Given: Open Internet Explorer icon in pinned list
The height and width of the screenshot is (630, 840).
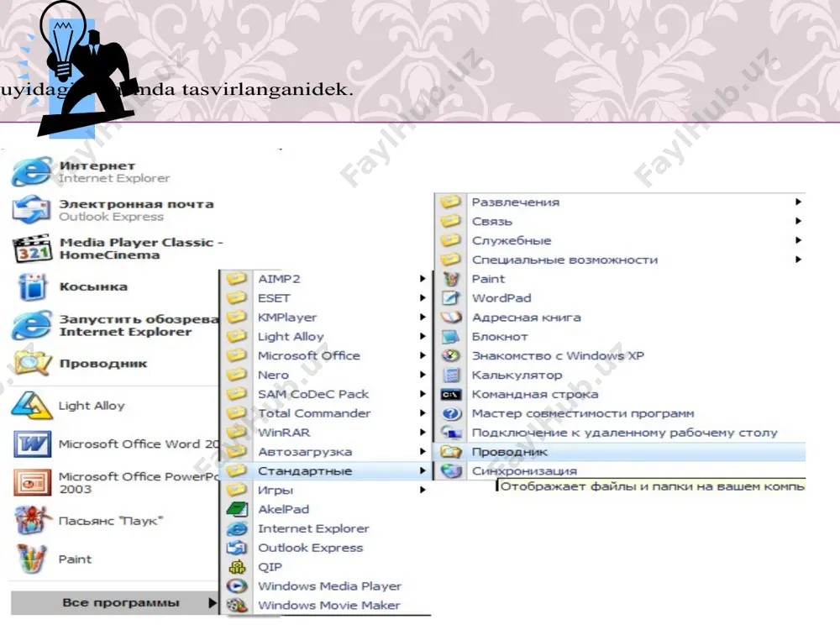Looking at the screenshot, I should 32,171.
